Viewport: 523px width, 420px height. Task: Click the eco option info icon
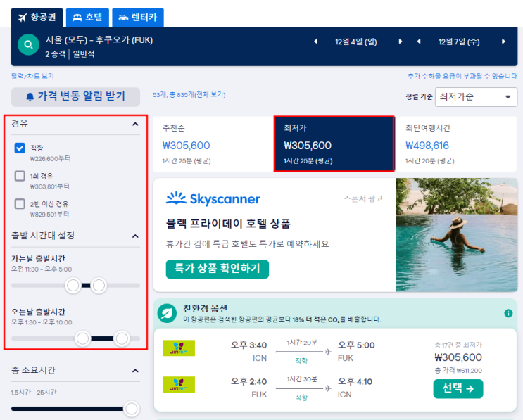[x=508, y=313]
